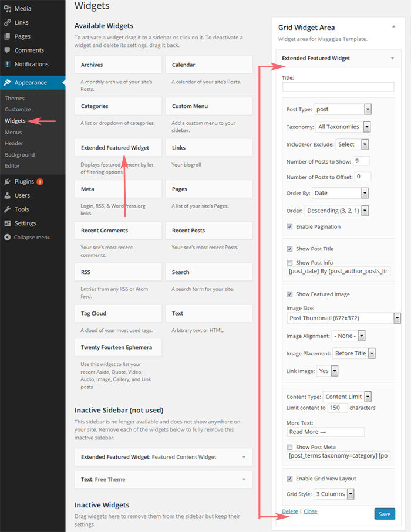This screenshot has width=411, height=532.
Task: Click the Number of Posts to Offset field
Action: 363,177
